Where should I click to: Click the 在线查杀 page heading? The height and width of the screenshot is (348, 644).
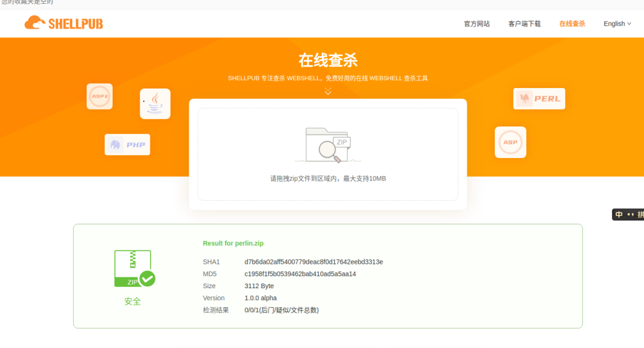coord(328,60)
